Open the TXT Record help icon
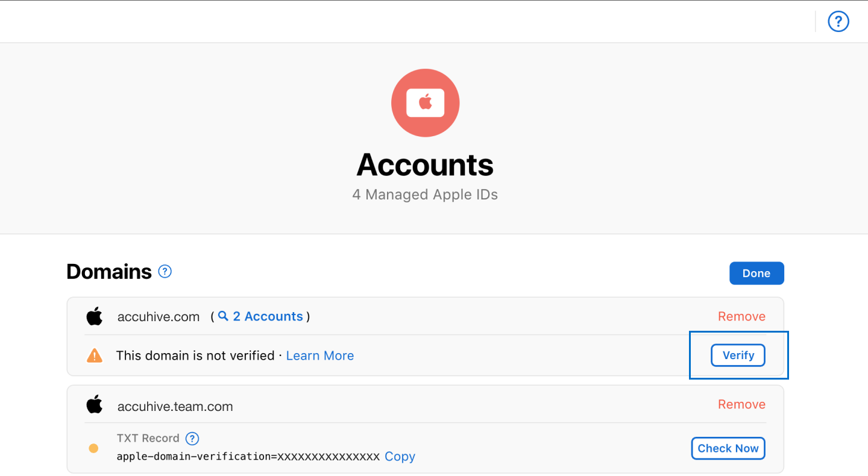The width and height of the screenshot is (868, 476). [192, 438]
